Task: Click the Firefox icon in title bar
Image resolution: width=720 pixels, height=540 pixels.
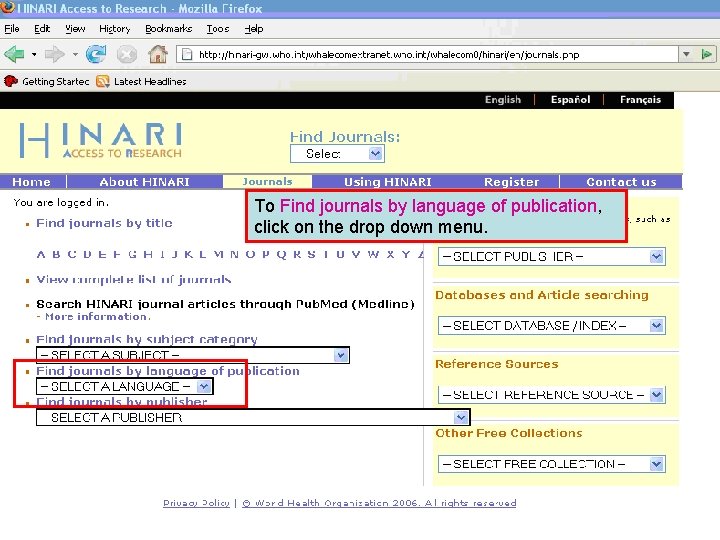Action: tap(6, 8)
